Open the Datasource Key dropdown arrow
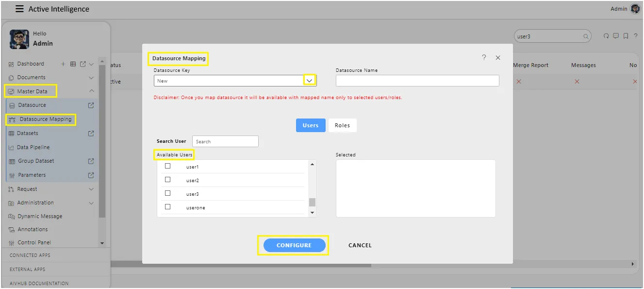This screenshot has height=289, width=644. (x=310, y=81)
